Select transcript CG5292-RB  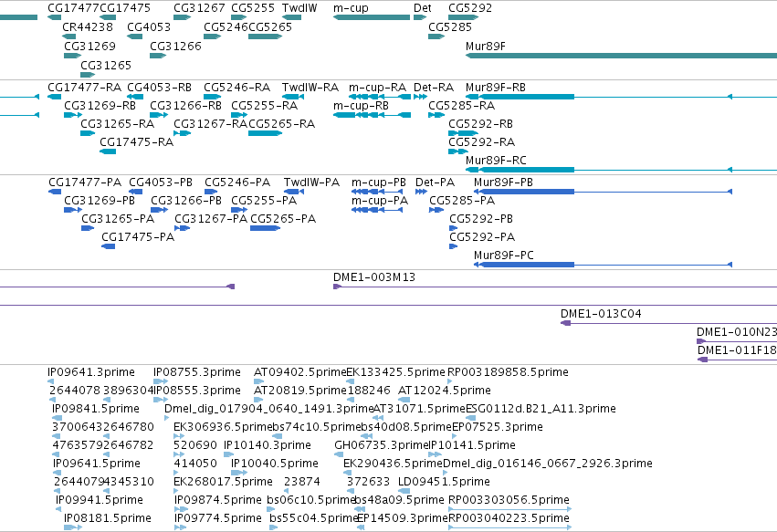480,123
